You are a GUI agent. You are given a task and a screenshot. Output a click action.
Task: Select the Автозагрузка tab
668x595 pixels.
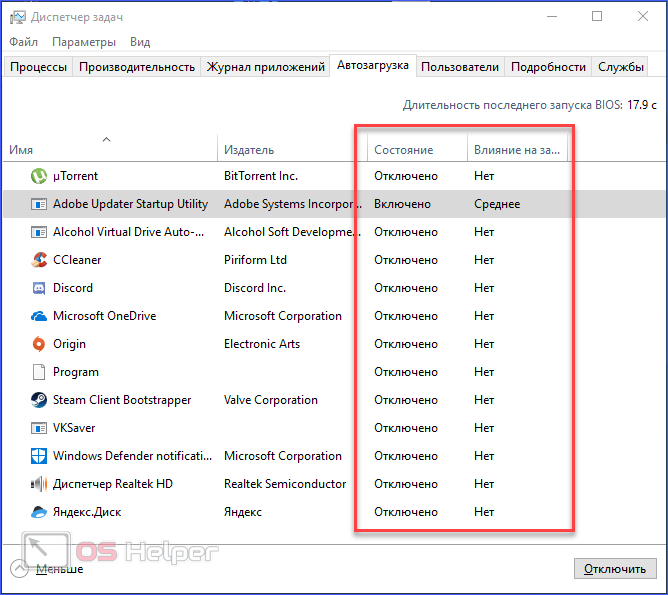click(x=373, y=65)
